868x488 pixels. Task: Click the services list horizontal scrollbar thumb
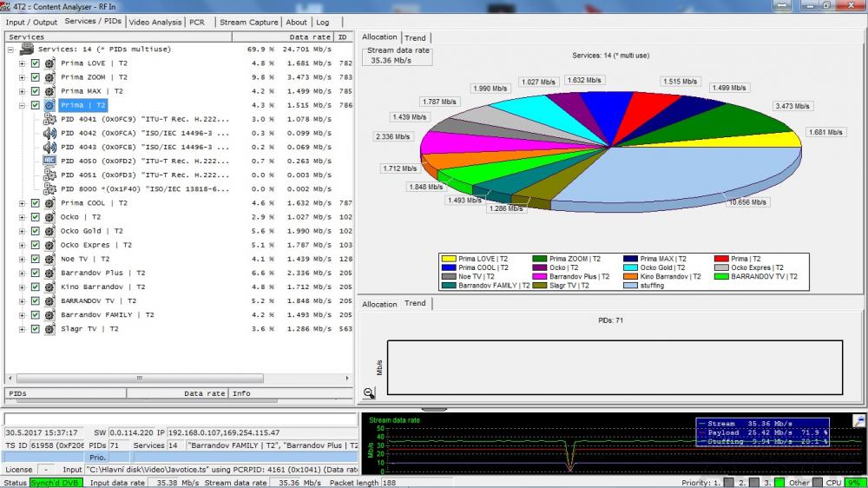click(140, 379)
